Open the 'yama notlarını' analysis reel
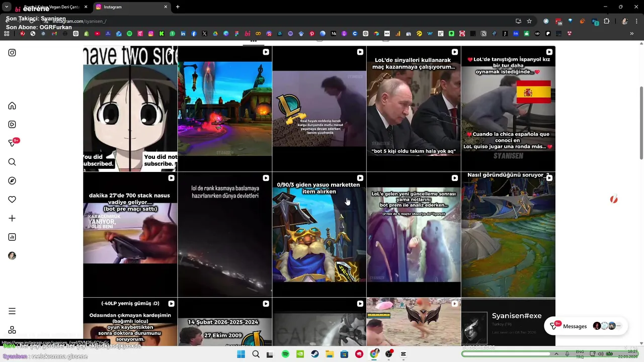 (414, 235)
